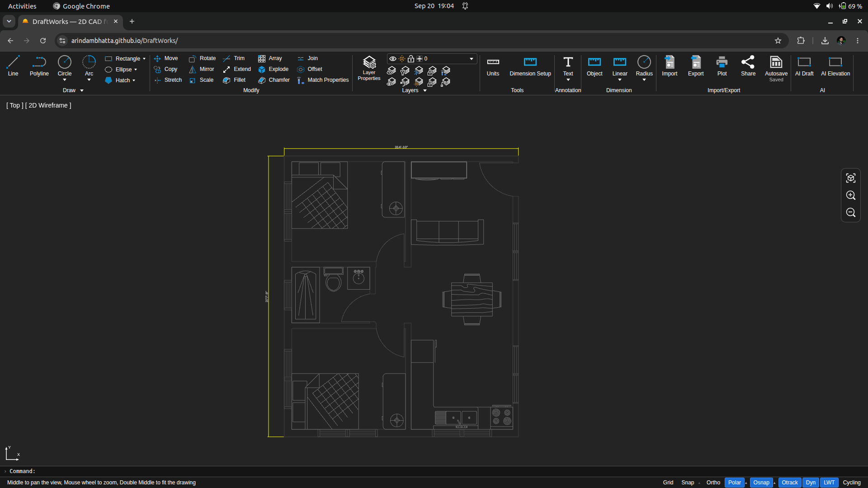The image size is (868, 488).
Task: Click the Scale tool
Action: (201, 80)
